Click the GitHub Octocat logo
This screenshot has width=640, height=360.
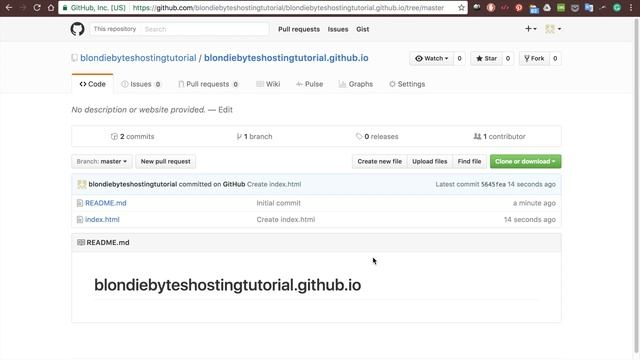click(x=78, y=29)
